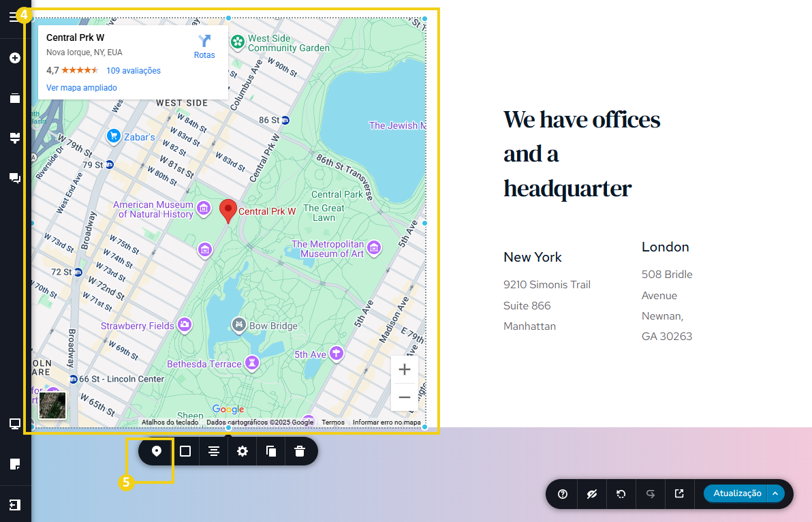
Task: Select the Strawberry Fields marker
Action: (185, 324)
